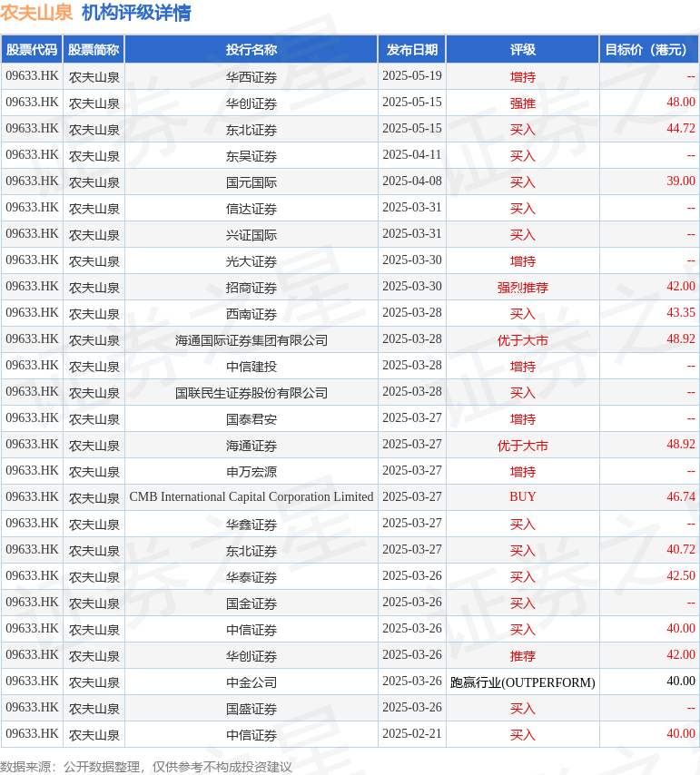700x775 pixels.
Task: Click the 国元国际 cell
Action: (x=251, y=182)
